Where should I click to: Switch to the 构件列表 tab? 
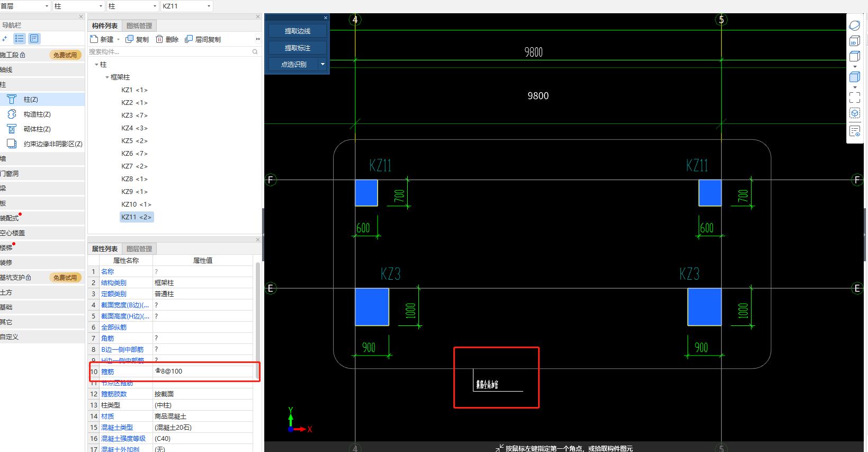[x=105, y=25]
